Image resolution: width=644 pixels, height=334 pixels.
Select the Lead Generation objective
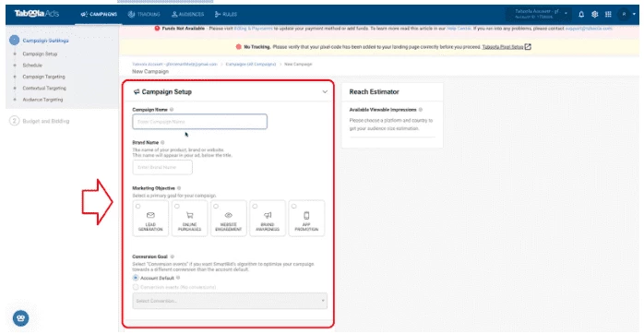[x=150, y=218]
